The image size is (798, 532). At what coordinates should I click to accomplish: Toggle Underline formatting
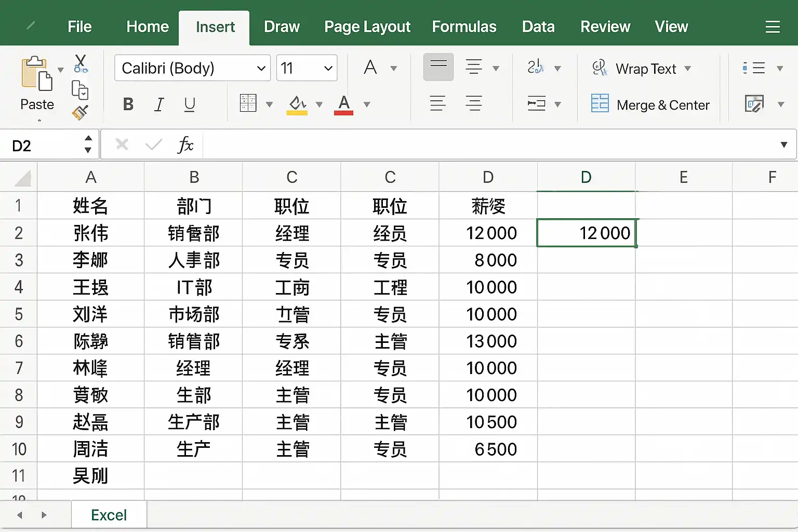point(190,104)
